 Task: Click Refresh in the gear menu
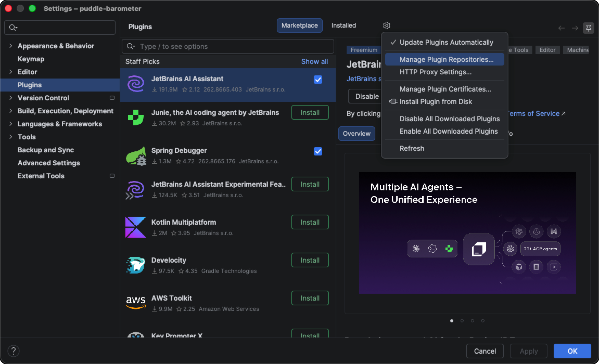point(444,148)
